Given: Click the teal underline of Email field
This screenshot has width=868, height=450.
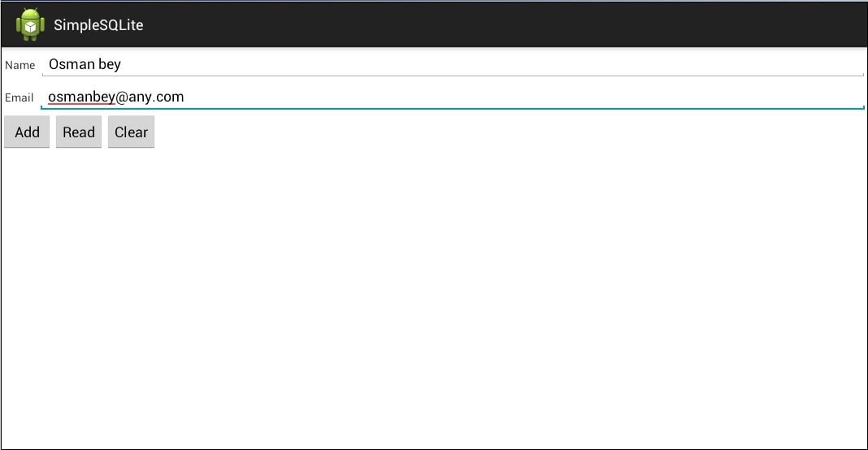Looking at the screenshot, I should (x=453, y=109).
